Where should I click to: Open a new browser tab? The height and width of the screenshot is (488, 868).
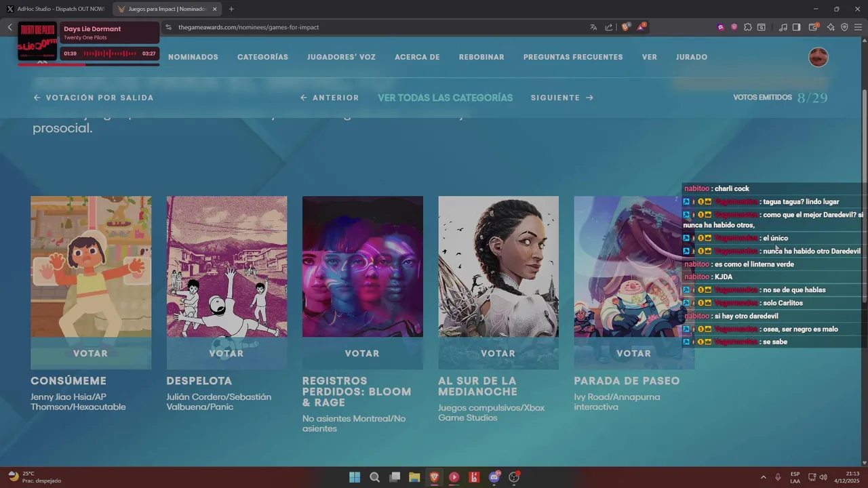(x=231, y=9)
